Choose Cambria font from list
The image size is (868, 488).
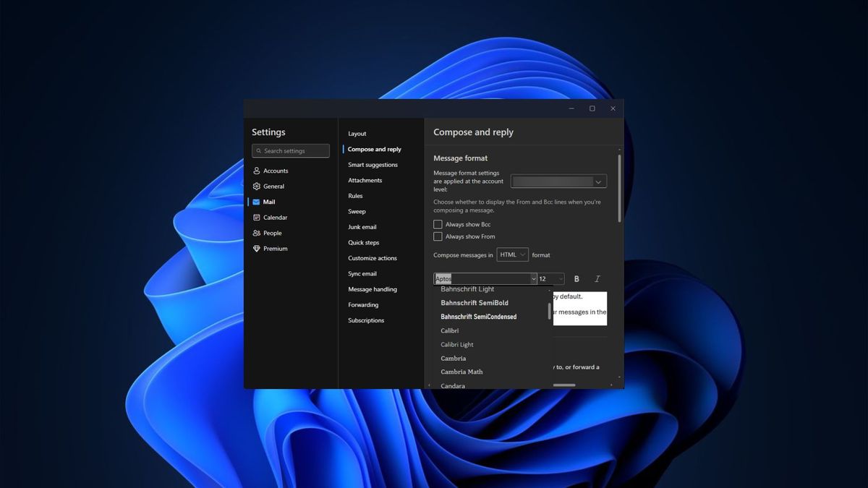click(x=454, y=358)
